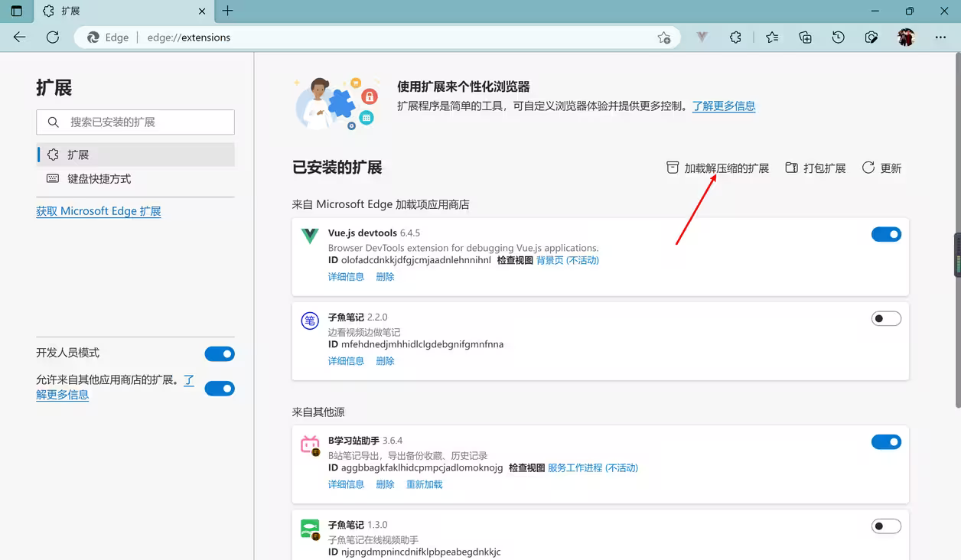Image resolution: width=961 pixels, height=560 pixels.
Task: Disable the B学习站助手 extension
Action: pyautogui.click(x=886, y=441)
